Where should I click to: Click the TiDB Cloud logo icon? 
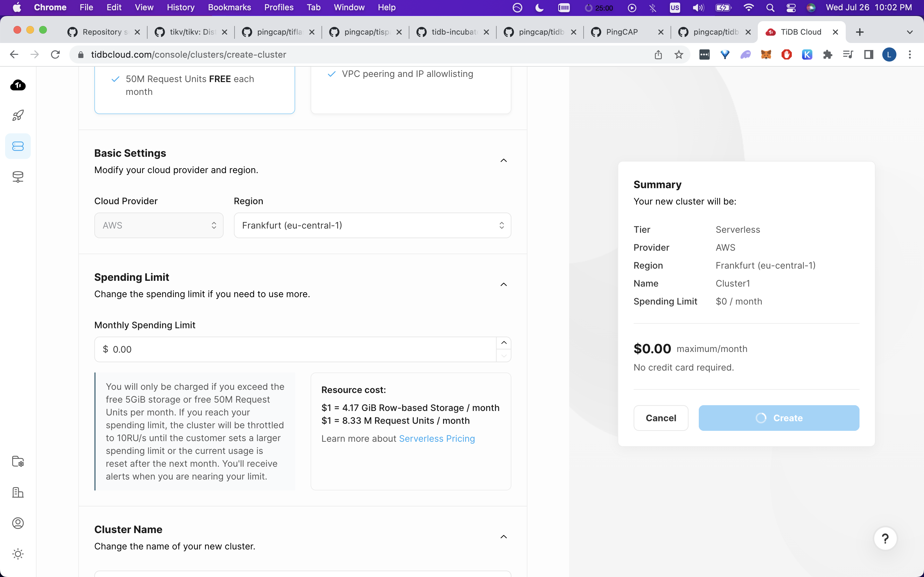(x=18, y=85)
